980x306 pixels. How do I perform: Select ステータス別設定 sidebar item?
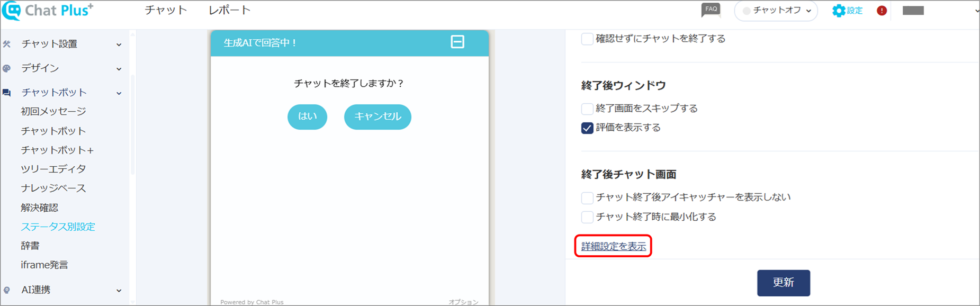(58, 227)
